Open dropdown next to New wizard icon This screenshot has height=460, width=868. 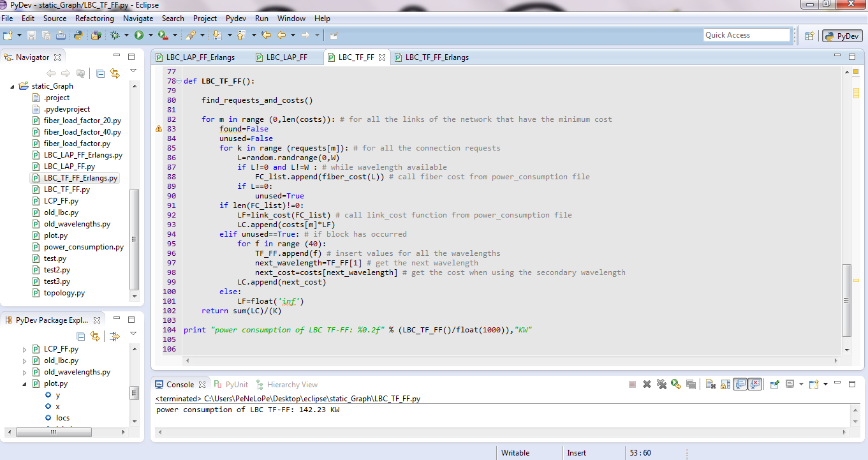pos(19,35)
